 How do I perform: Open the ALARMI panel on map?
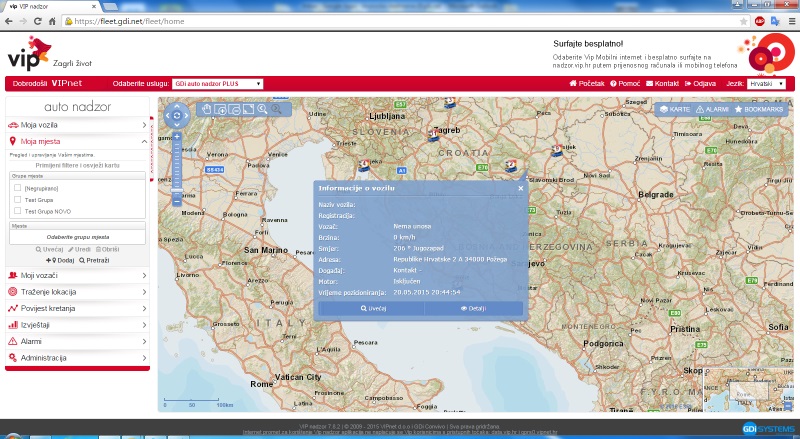[x=712, y=108]
